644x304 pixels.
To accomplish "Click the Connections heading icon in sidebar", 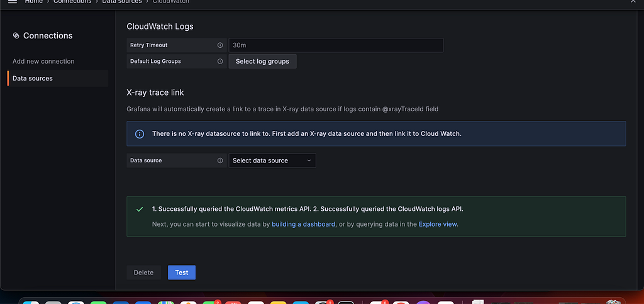I will [16, 36].
